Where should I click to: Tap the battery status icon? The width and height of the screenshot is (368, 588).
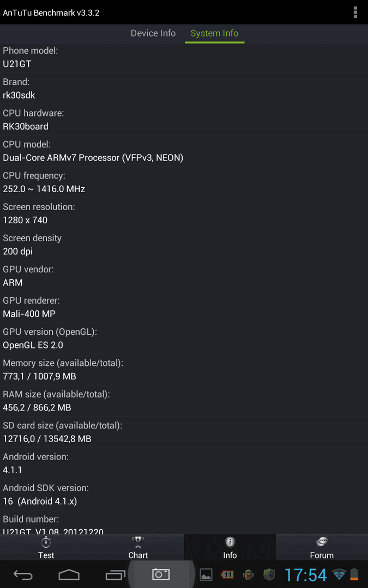tap(354, 574)
